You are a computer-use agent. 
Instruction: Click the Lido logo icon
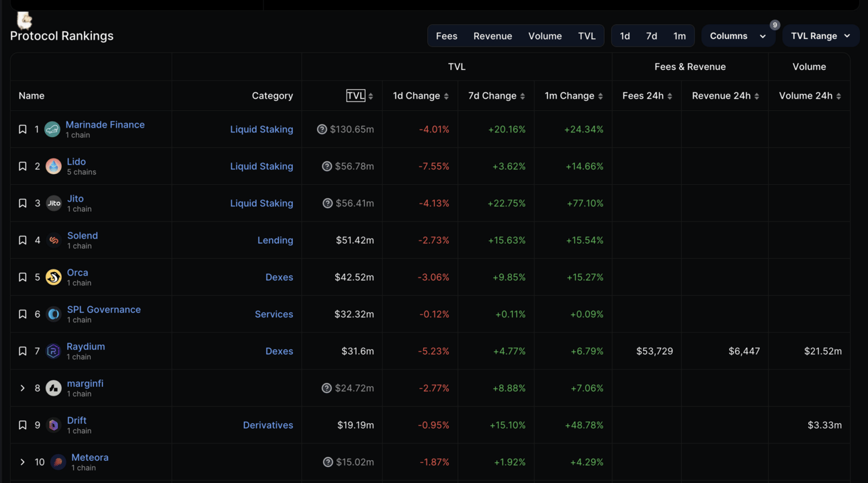click(53, 166)
